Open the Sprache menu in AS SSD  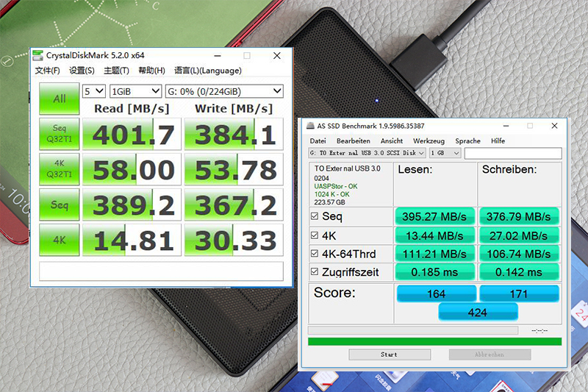(x=467, y=141)
